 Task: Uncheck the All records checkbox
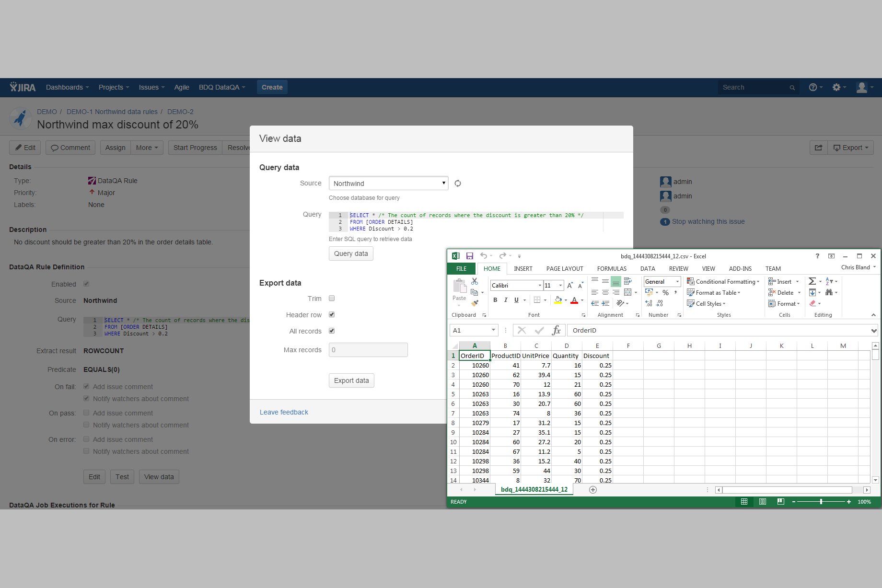pyautogui.click(x=332, y=331)
